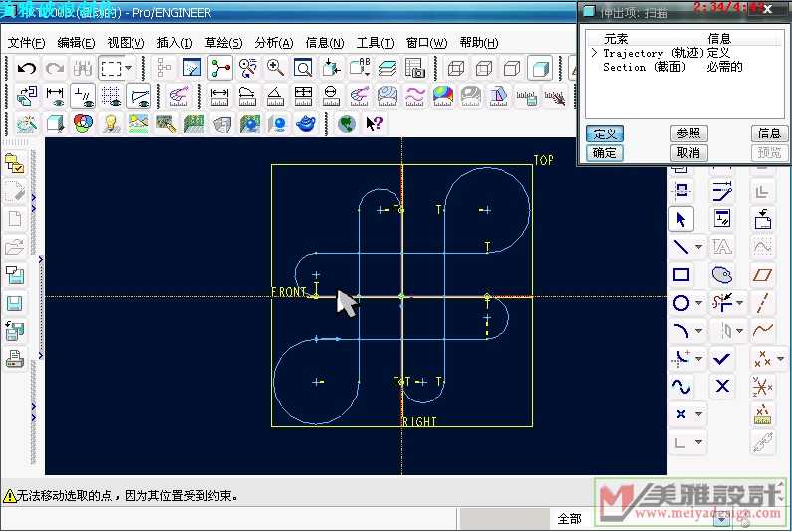Select the Trajectory (轨迹) element row
792x532 pixels.
click(666, 53)
